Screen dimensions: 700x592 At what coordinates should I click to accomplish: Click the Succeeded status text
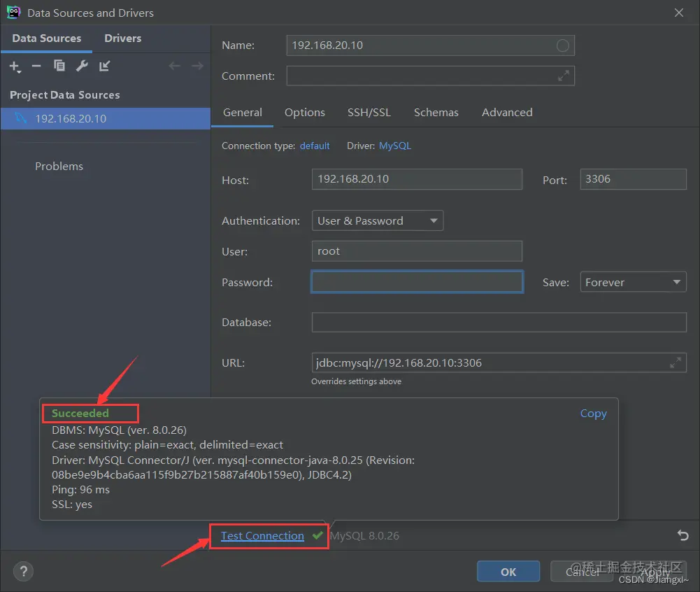[x=80, y=414]
